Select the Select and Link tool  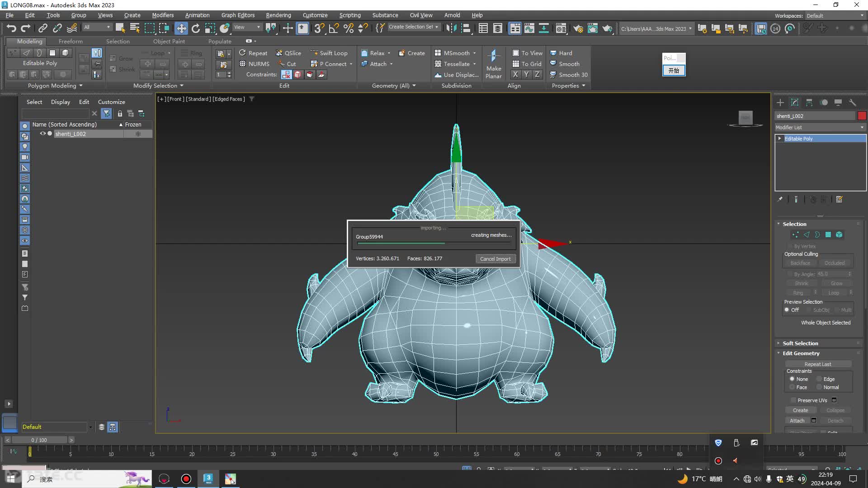42,28
